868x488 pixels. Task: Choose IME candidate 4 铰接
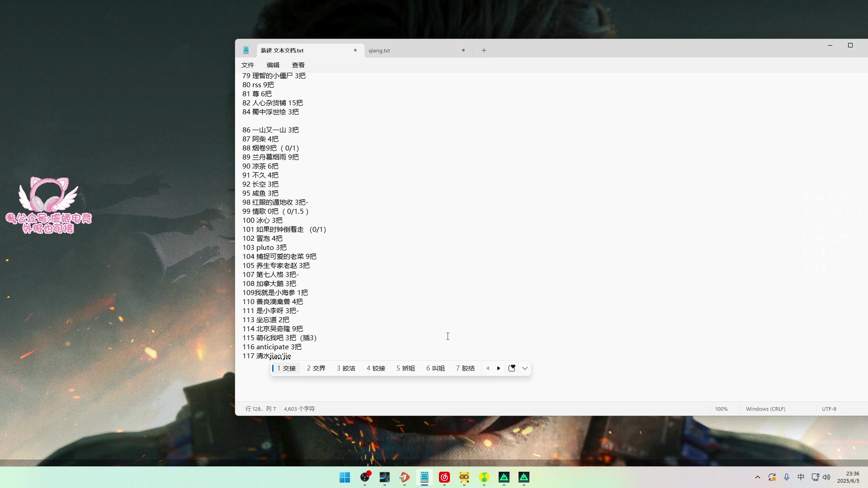coord(376,368)
